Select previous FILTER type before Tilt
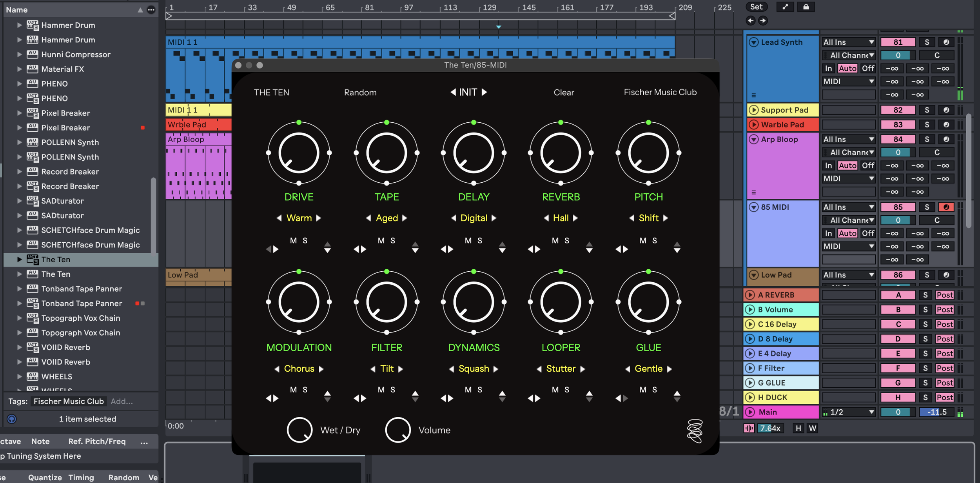 (x=373, y=369)
